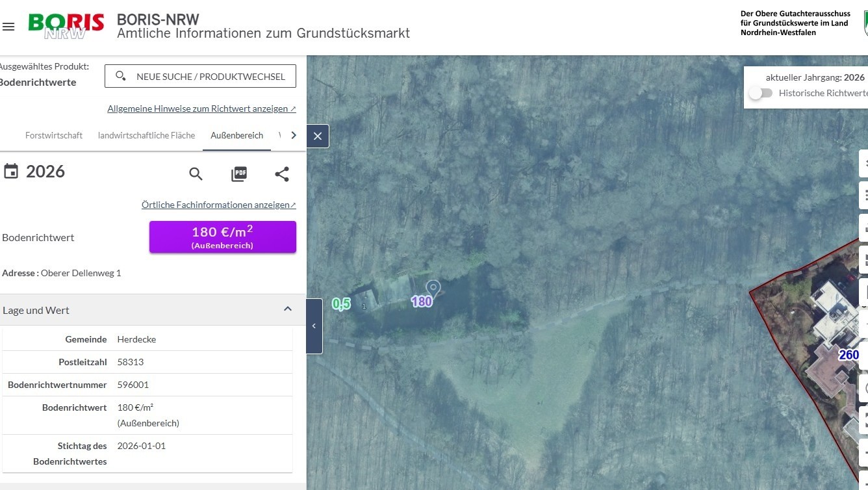Select the Außenbereich tab
Viewport: 868px width, 490px height.
click(x=236, y=135)
